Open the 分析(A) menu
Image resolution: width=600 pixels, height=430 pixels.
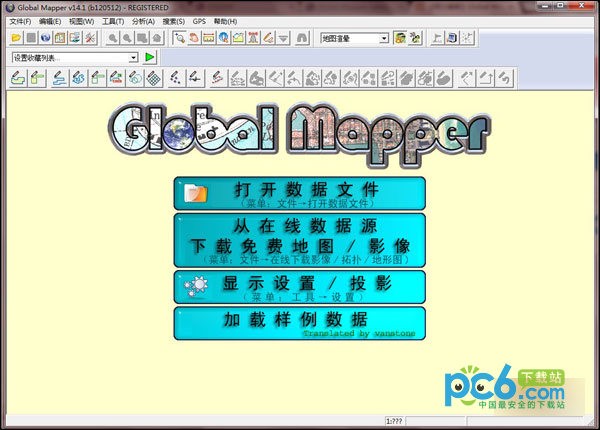pyautogui.click(x=143, y=21)
